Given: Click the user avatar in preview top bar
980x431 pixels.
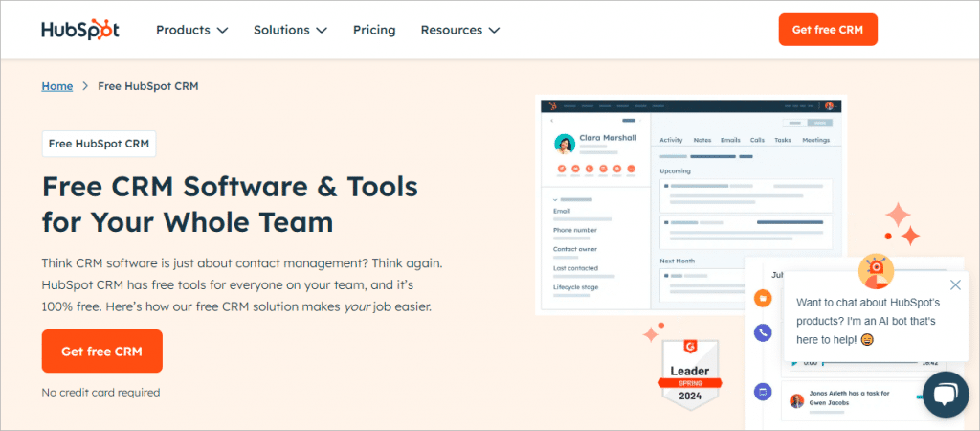Looking at the screenshot, I should point(830,105).
